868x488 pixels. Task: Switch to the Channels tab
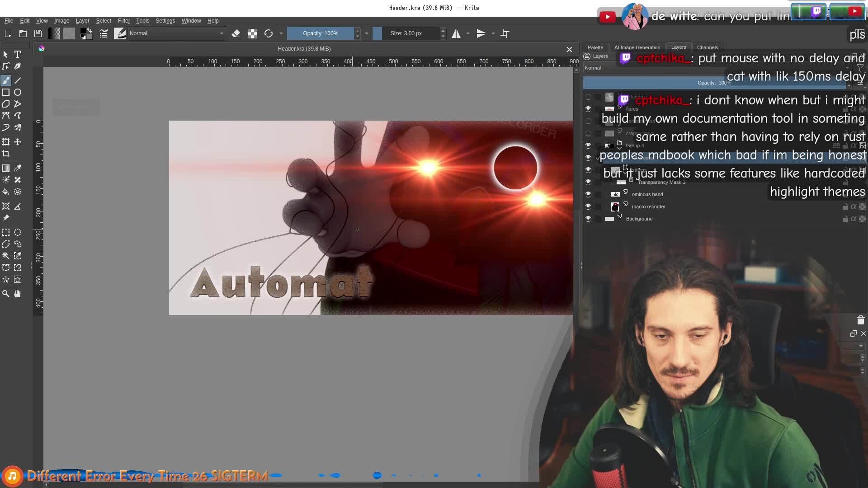click(707, 47)
